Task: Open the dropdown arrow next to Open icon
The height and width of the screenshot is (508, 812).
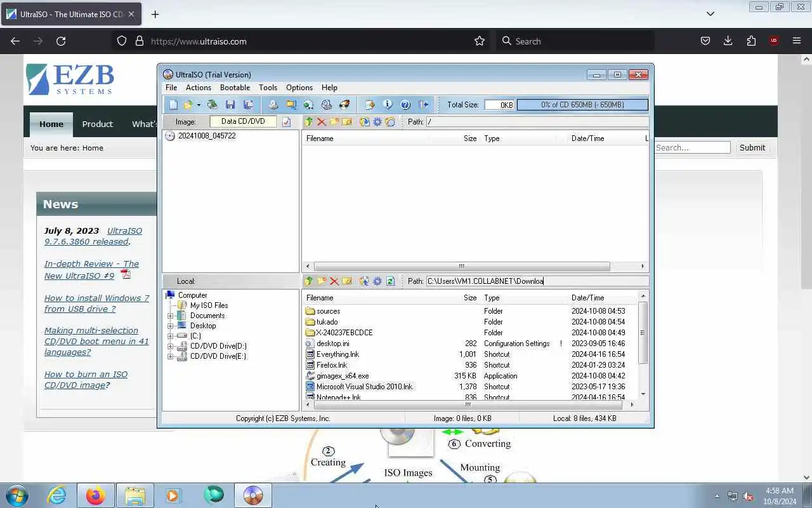Action: pos(198,105)
